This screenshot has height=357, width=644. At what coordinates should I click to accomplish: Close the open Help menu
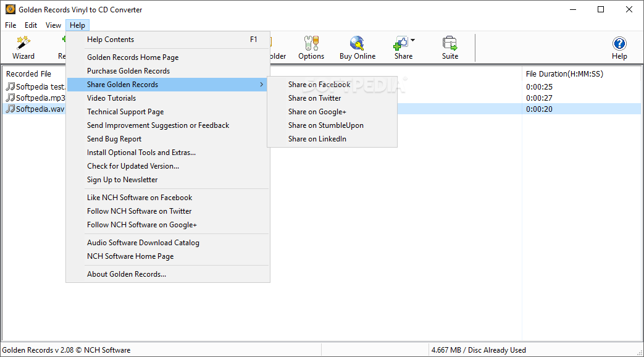pyautogui.click(x=77, y=25)
